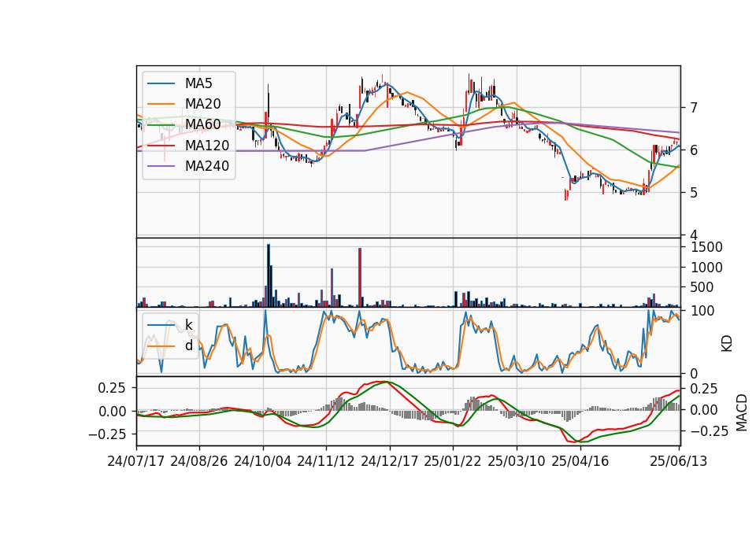The image size is (756, 543).
Task: Click the 24/11/12 date axis label
Action: tap(326, 461)
